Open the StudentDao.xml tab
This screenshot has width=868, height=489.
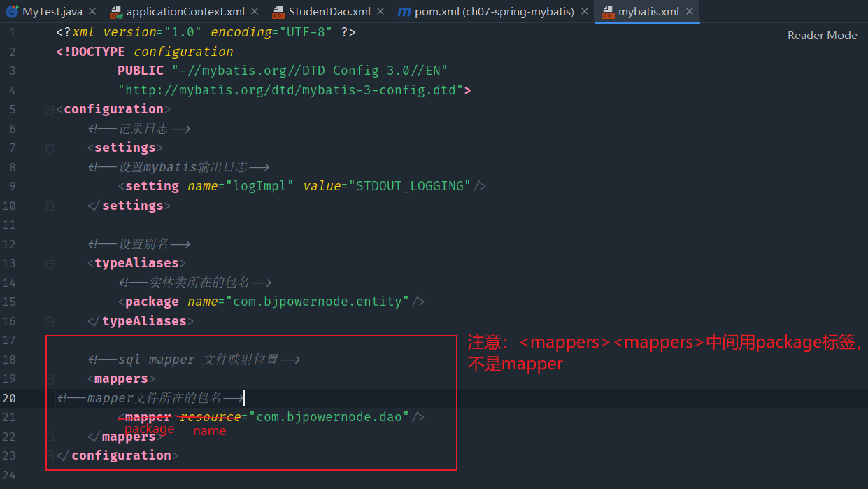point(329,12)
